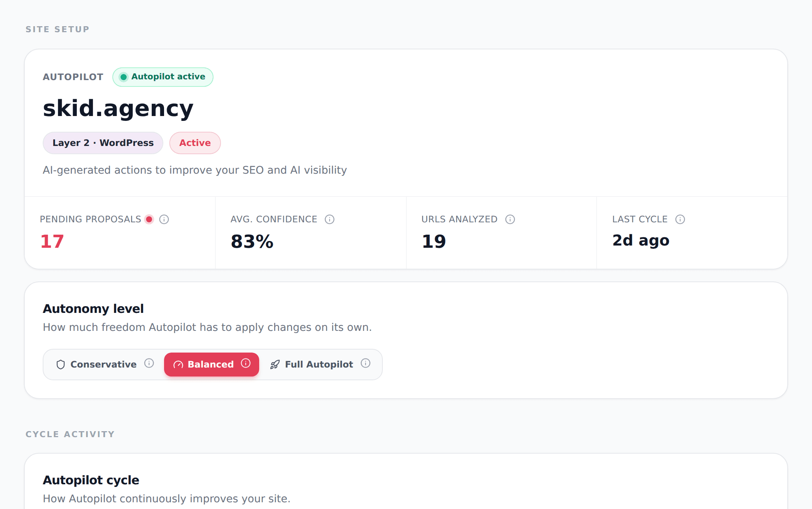Click the AVG. CONFIDENCE label

pos(274,219)
